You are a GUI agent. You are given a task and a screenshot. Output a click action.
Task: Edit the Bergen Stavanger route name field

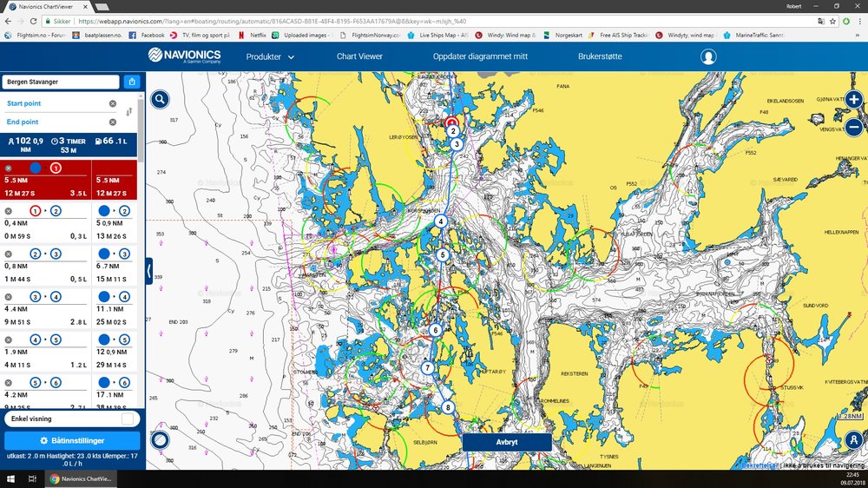61,82
